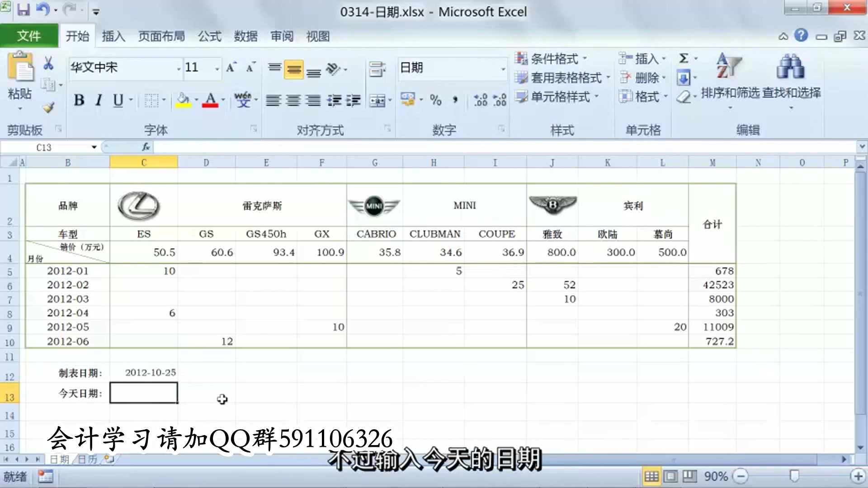Expand the number format dropdown 日期

(x=503, y=69)
